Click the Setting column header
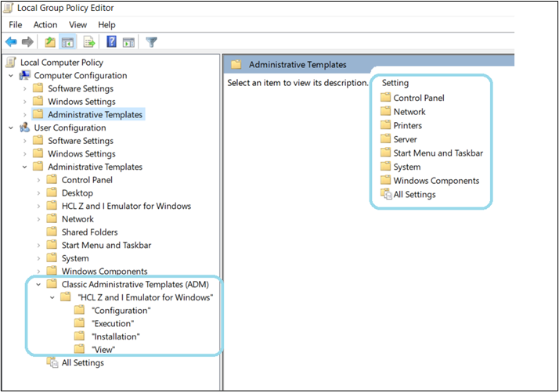The image size is (559, 392). tap(395, 83)
